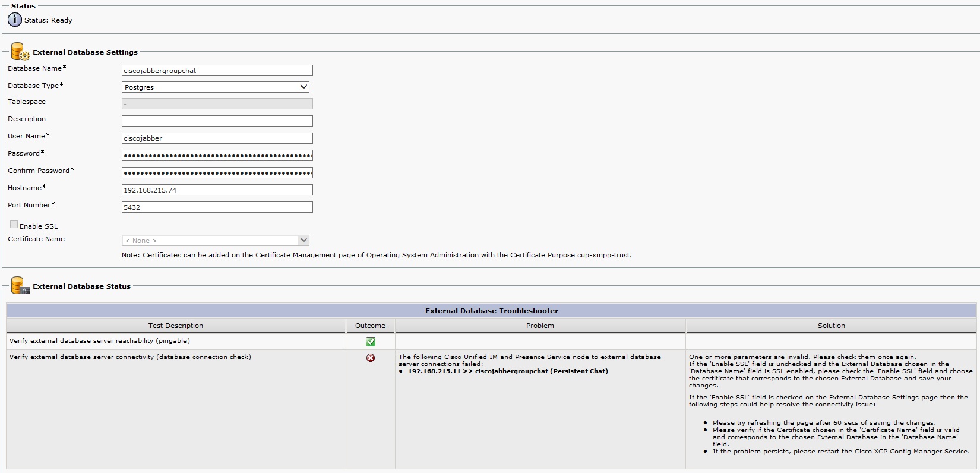Click the 'Confirm Password*' label

41,171
